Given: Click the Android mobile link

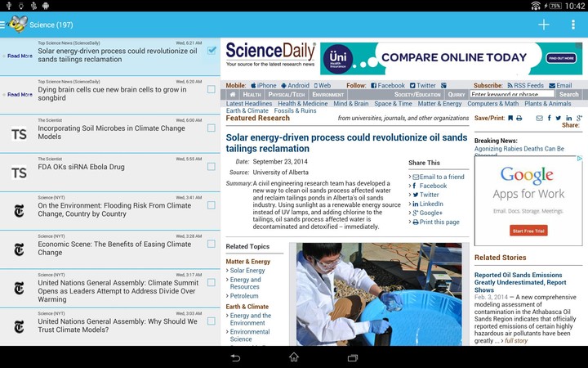Looking at the screenshot, I should [x=295, y=86].
